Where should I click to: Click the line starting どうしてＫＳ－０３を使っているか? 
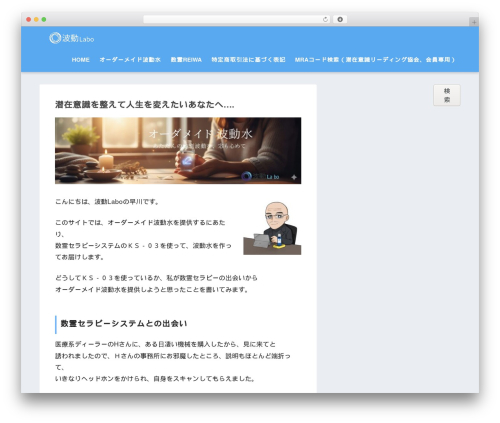point(156,278)
